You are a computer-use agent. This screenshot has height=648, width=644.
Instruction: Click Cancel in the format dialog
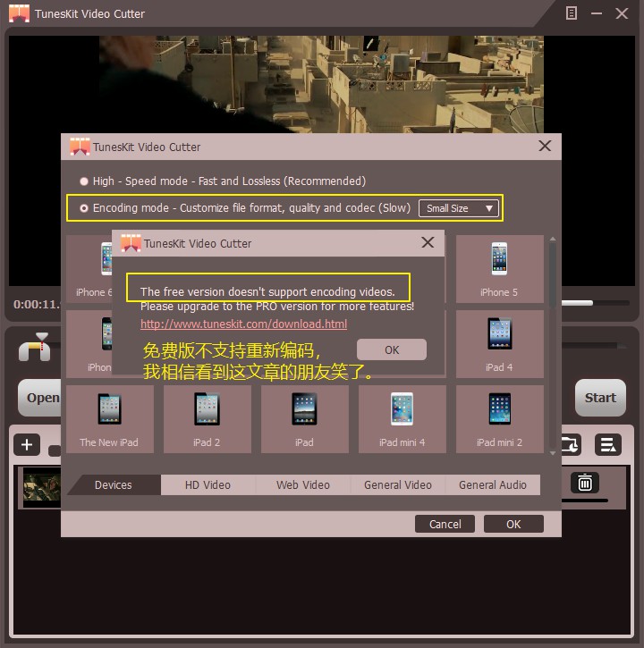(445, 524)
